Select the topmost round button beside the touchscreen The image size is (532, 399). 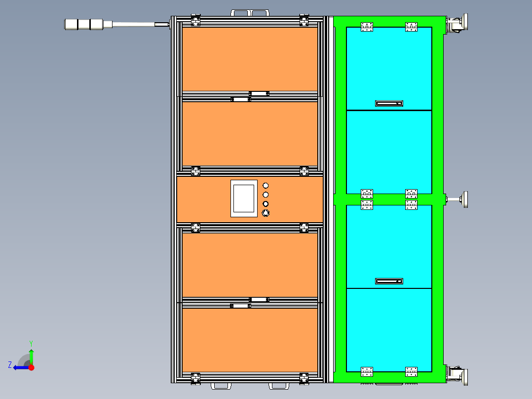[266, 185]
